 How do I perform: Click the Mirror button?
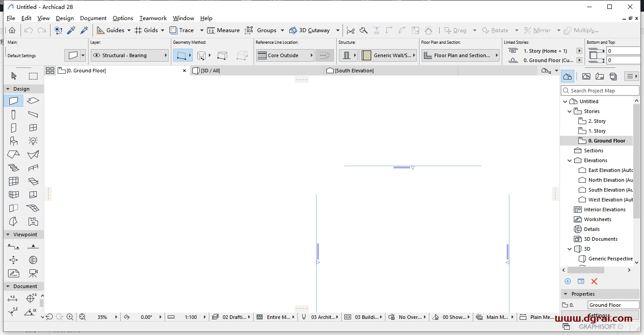click(x=537, y=30)
